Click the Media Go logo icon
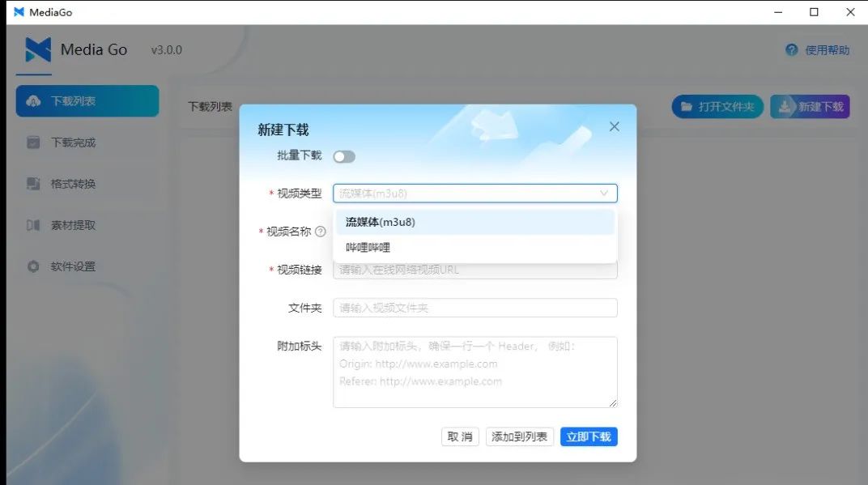 click(38, 50)
